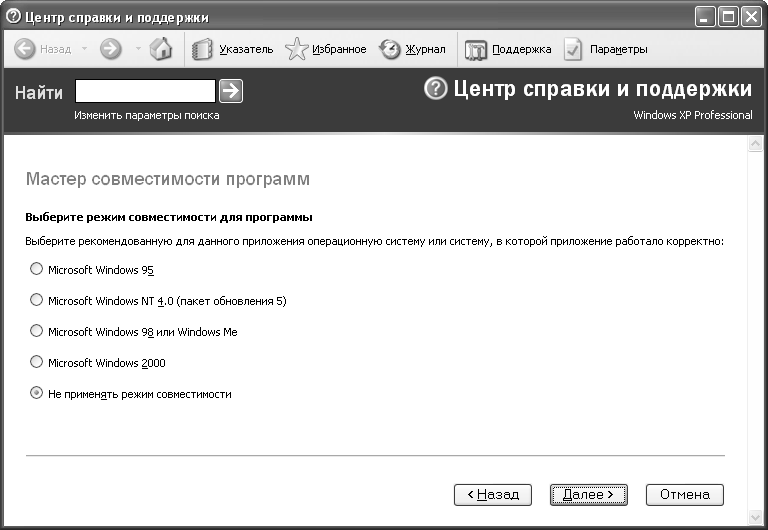The width and height of the screenshot is (768, 530).
Task: Click Изменить параметры поиска link
Action: pyautogui.click(x=147, y=115)
